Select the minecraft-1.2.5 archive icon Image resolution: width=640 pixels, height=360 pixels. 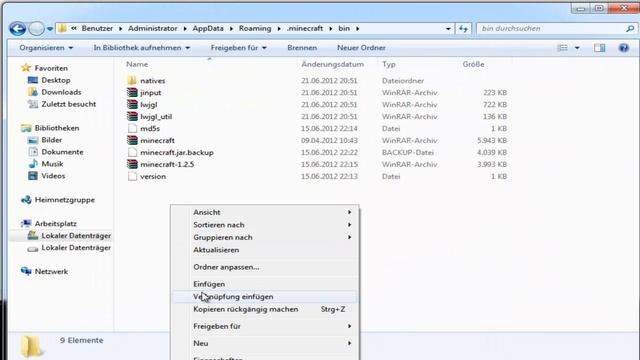click(x=132, y=164)
